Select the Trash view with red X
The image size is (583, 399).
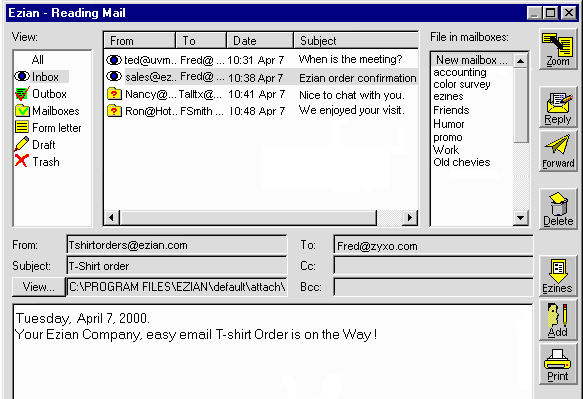click(x=22, y=161)
